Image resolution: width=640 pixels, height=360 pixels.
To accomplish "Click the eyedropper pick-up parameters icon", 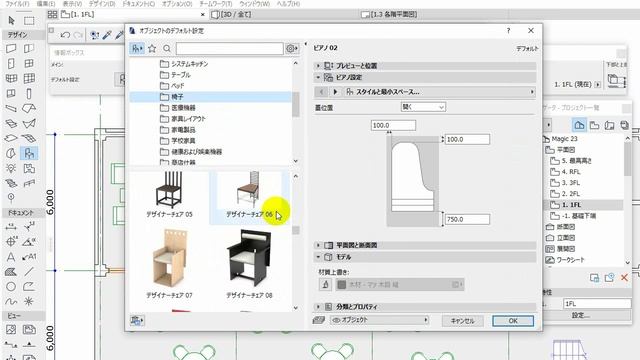I will point(107,35).
